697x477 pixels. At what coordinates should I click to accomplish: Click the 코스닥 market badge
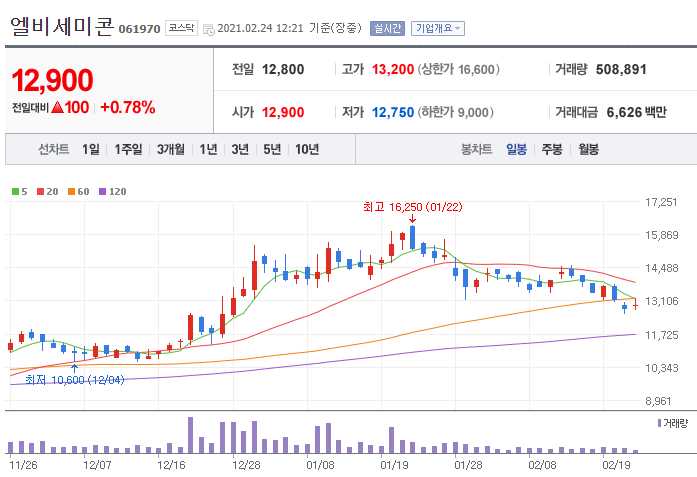pyautogui.click(x=181, y=28)
